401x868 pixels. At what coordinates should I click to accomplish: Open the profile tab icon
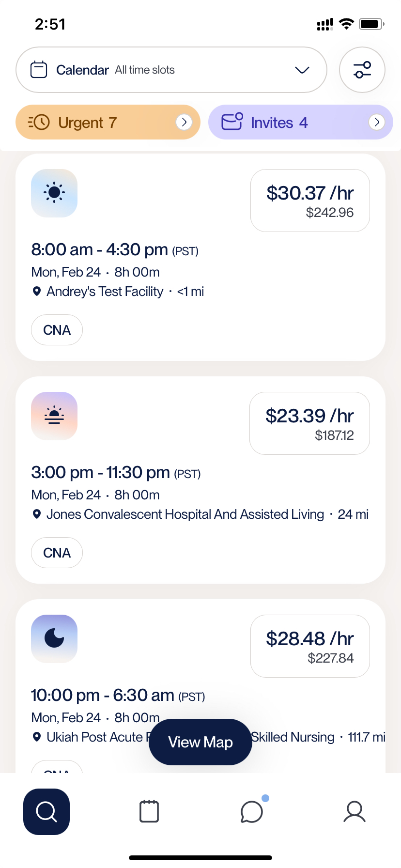tap(355, 812)
